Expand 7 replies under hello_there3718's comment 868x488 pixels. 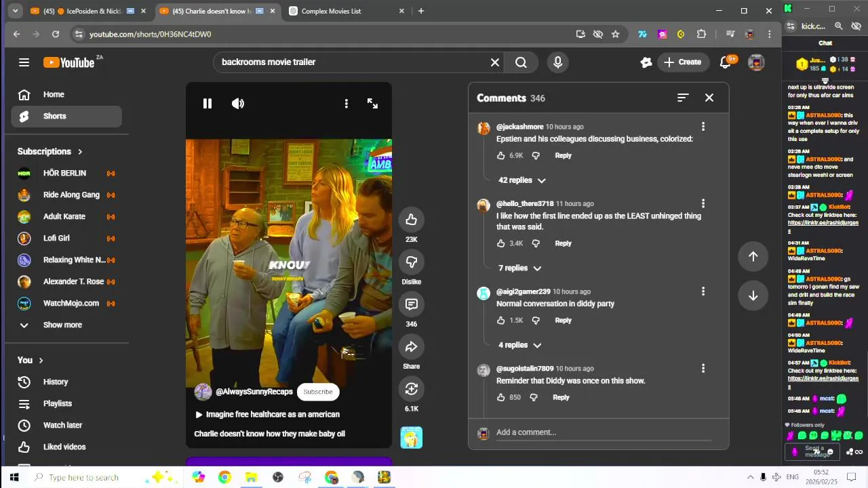[519, 268]
